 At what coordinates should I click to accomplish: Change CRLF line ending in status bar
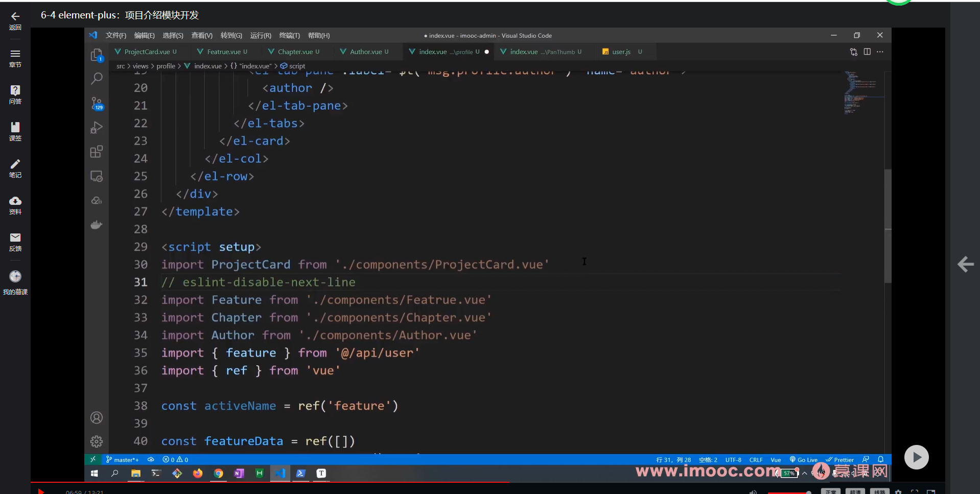[756, 459]
